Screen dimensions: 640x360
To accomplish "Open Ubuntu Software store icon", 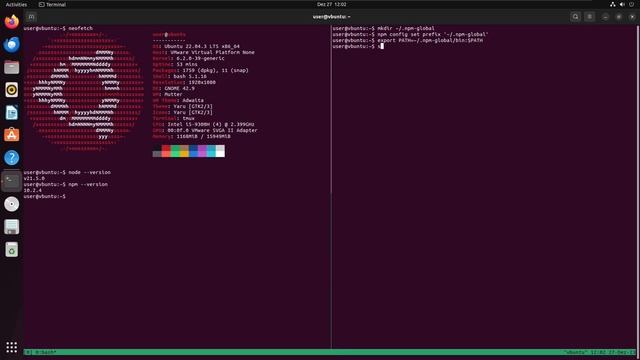I will (x=11, y=135).
